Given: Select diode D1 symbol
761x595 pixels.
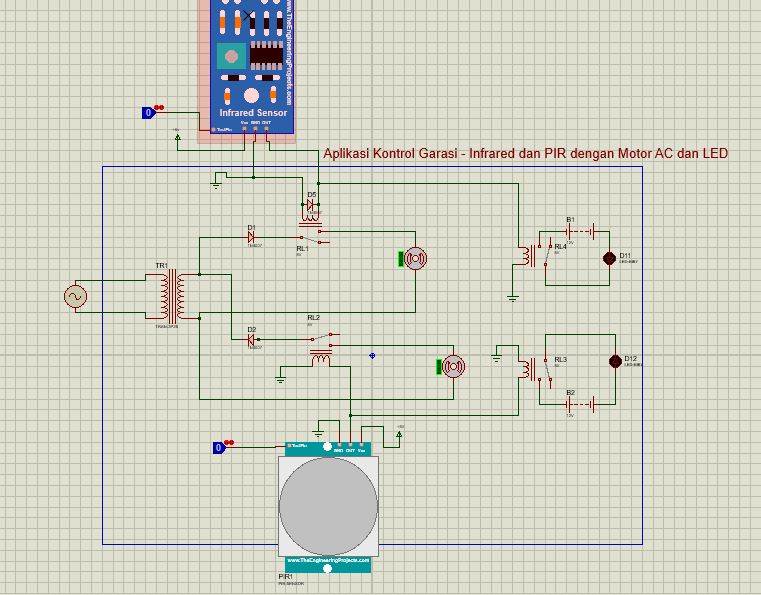Looking at the screenshot, I should pyautogui.click(x=251, y=237).
